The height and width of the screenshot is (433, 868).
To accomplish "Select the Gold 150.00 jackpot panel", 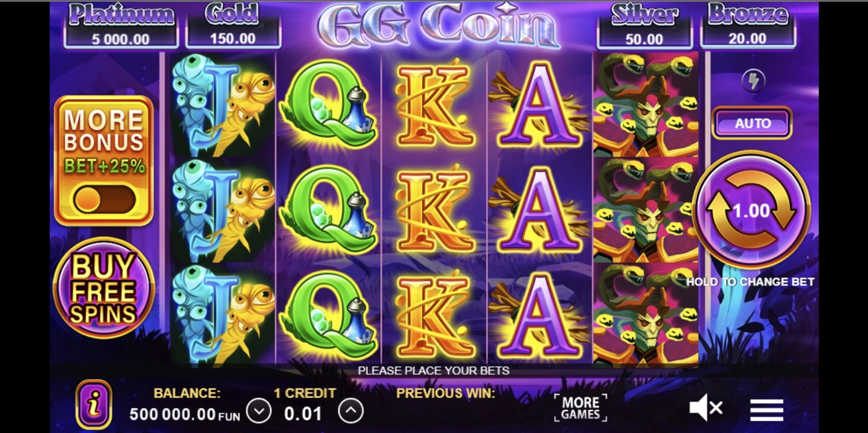I will [233, 25].
